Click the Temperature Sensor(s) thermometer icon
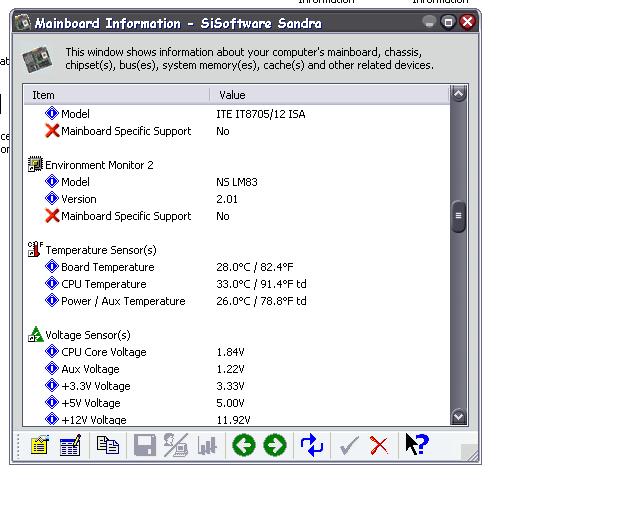 click(35, 249)
